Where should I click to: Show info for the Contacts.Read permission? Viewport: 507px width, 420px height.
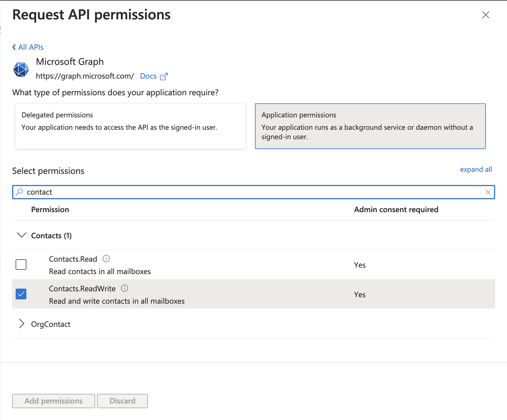pyautogui.click(x=106, y=259)
